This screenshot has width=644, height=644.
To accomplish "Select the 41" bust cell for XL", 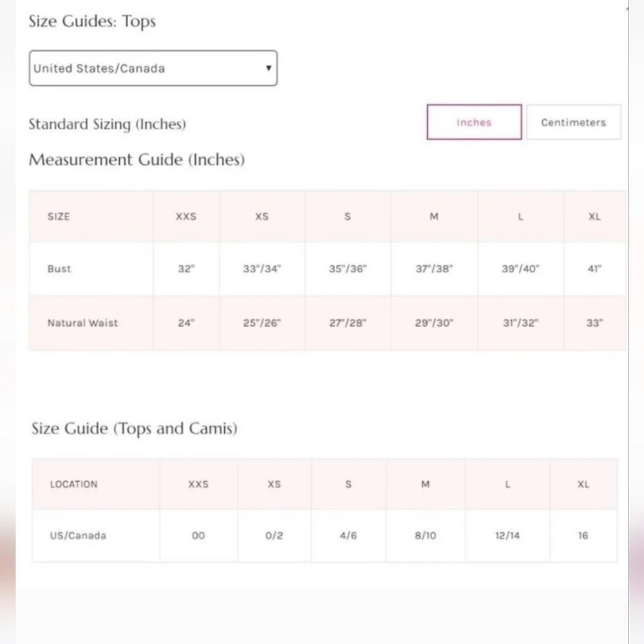I will point(594,269).
